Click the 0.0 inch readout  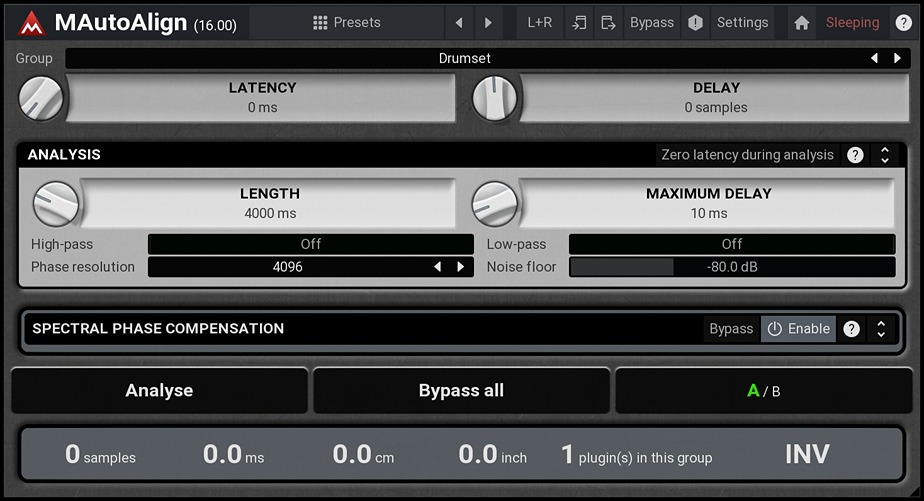tap(493, 454)
